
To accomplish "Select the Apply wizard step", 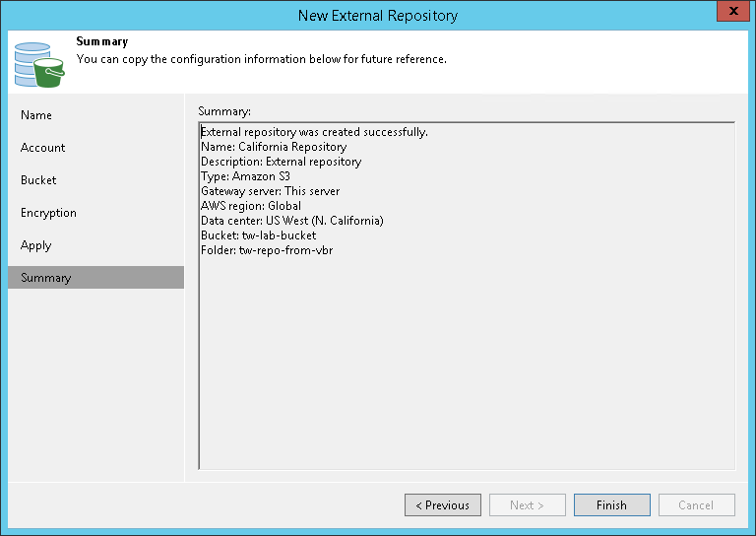I will pyautogui.click(x=35, y=245).
